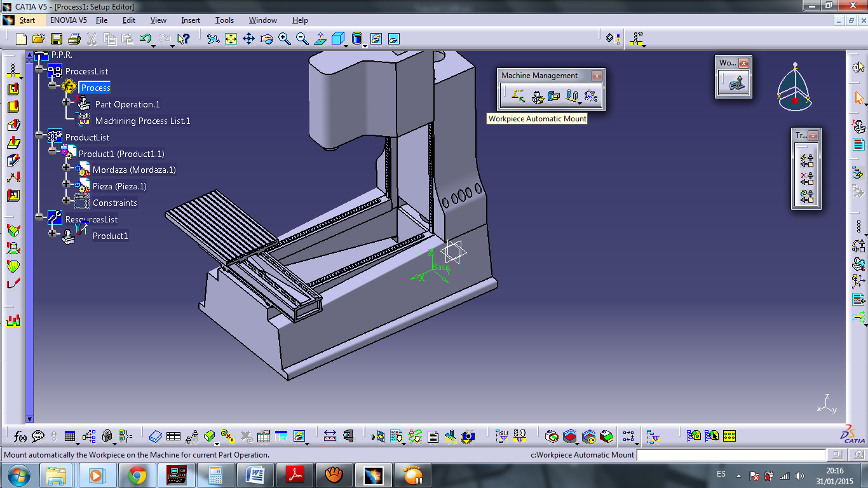
Task: Collapse the ProcessList tree node
Action: coord(39,69)
